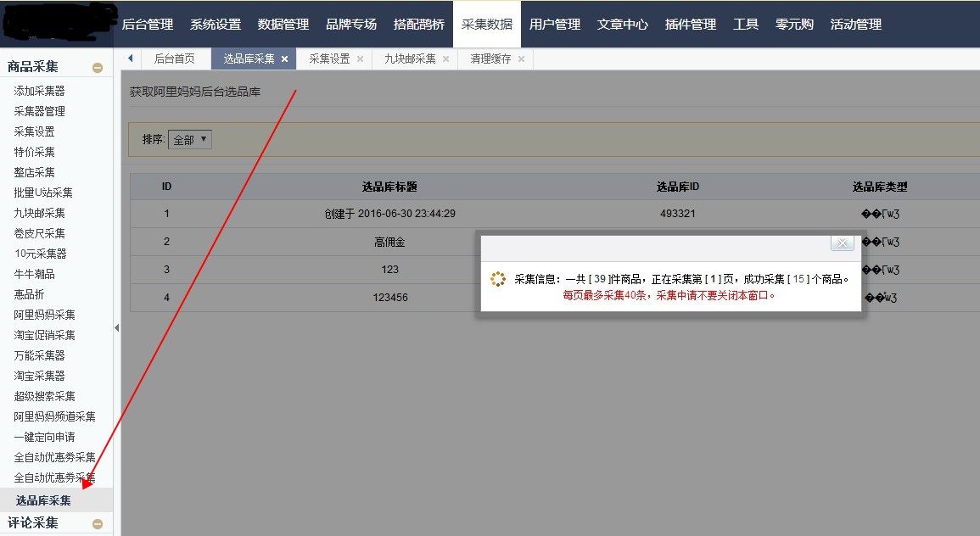Open the 用户管理 top menu
Image resolution: width=980 pixels, height=536 pixels.
[x=554, y=25]
